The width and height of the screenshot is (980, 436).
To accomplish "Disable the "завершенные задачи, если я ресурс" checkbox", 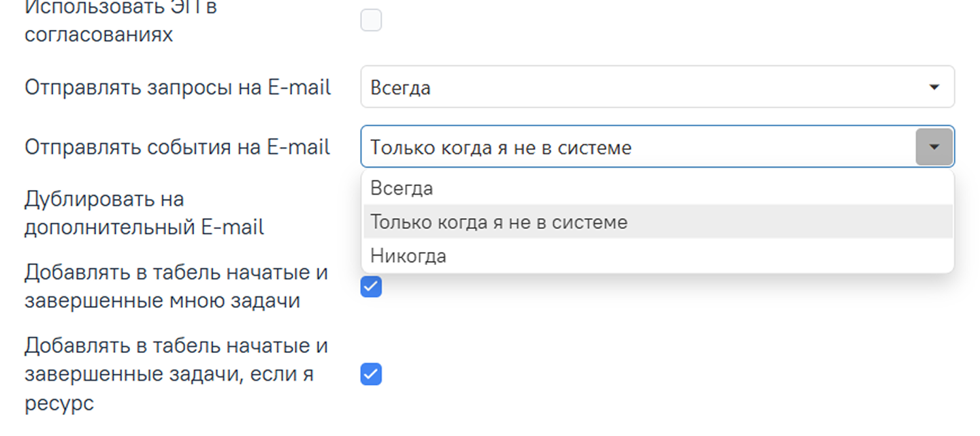I will tap(371, 374).
